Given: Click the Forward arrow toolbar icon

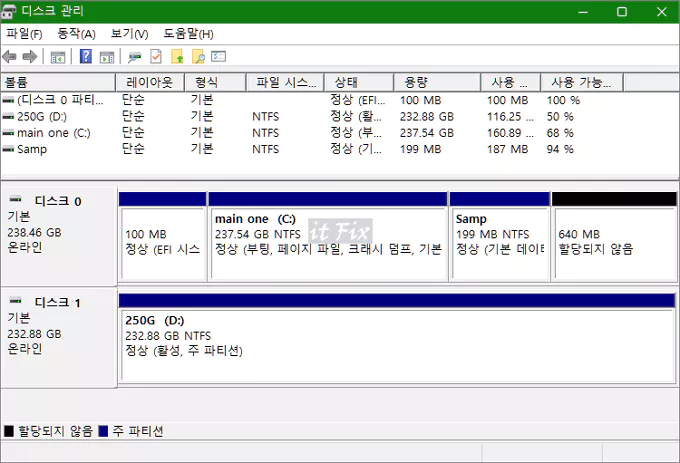Looking at the screenshot, I should point(29,56).
